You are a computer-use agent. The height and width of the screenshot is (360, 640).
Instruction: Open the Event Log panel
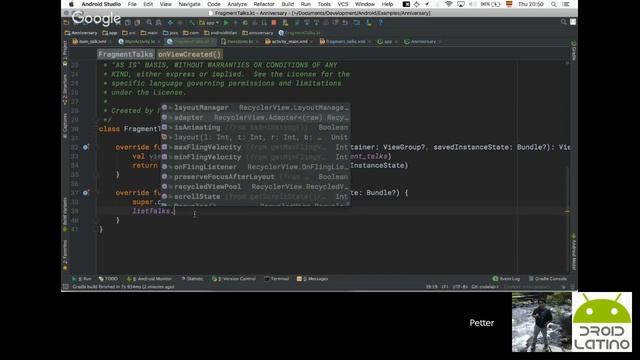[x=506, y=279]
